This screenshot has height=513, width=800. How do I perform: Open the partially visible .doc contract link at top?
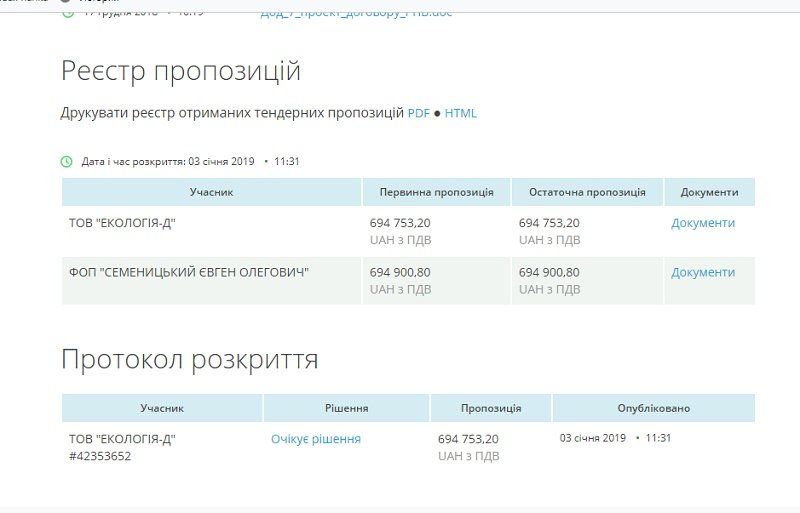(x=356, y=13)
